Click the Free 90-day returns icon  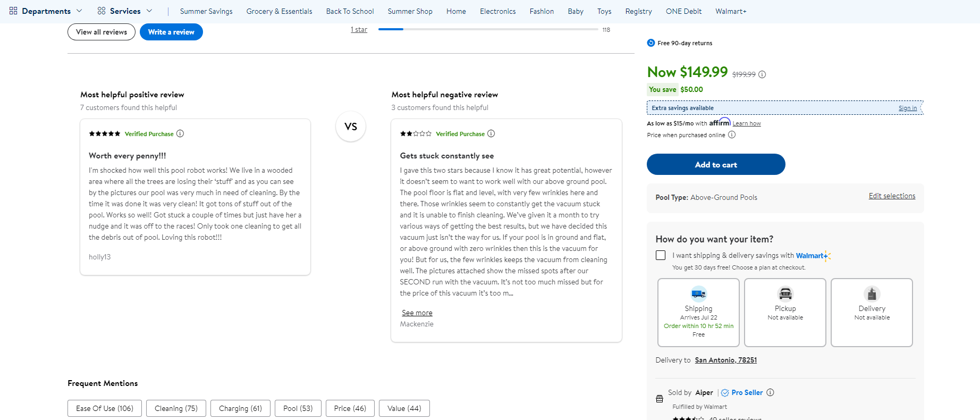click(651, 43)
